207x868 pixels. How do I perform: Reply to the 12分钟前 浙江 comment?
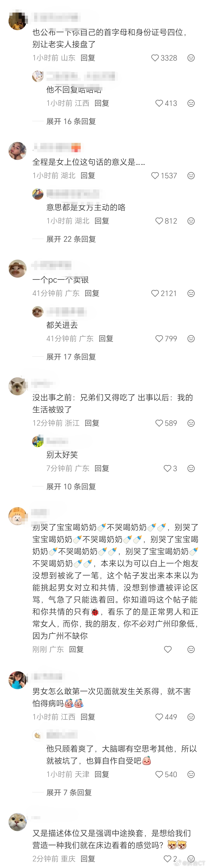[x=92, y=423]
